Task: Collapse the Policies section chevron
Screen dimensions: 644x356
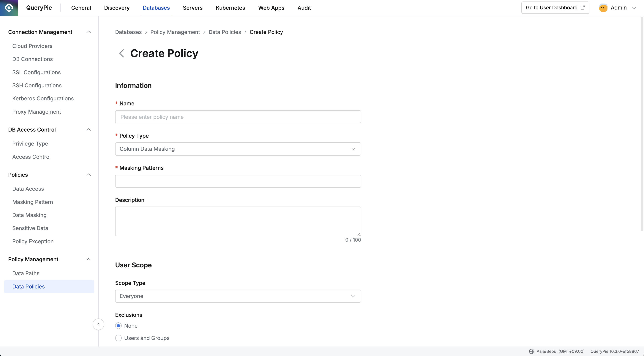Action: (89, 175)
